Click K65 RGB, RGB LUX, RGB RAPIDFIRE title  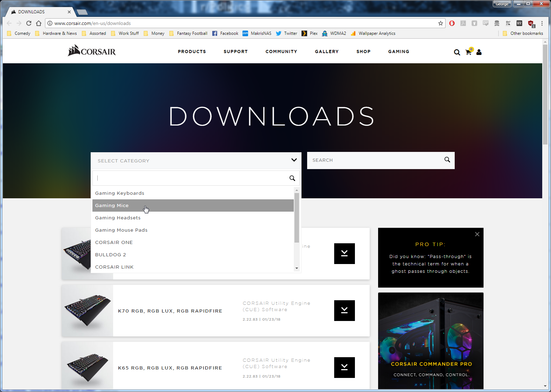(170, 368)
